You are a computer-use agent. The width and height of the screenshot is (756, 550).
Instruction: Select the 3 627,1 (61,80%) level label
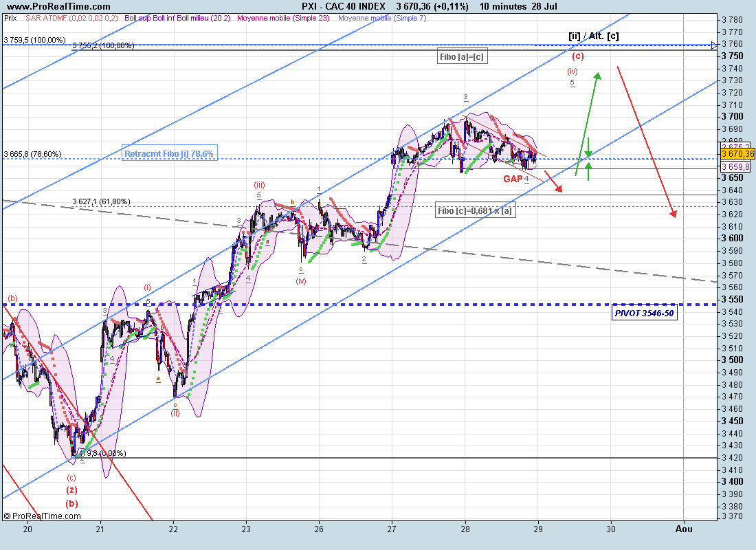[x=101, y=201]
